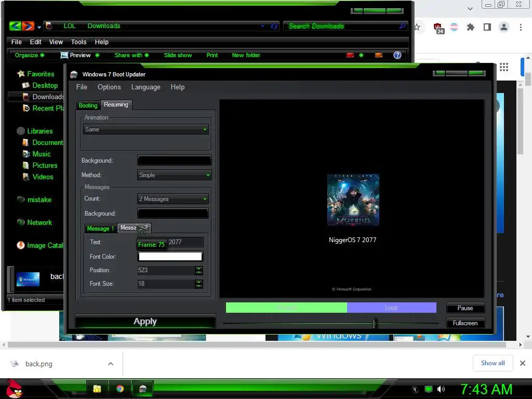Open Chrome extensions puzzle icon

click(x=471, y=27)
